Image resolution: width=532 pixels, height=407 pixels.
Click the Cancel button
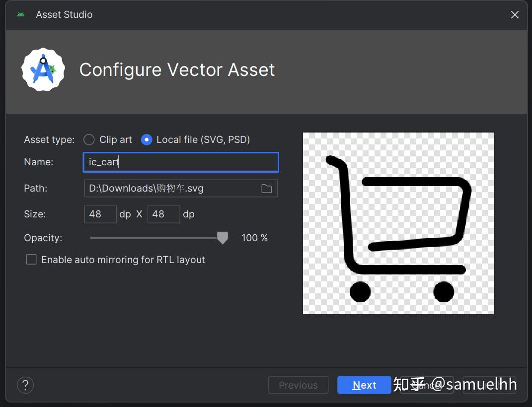click(x=428, y=385)
